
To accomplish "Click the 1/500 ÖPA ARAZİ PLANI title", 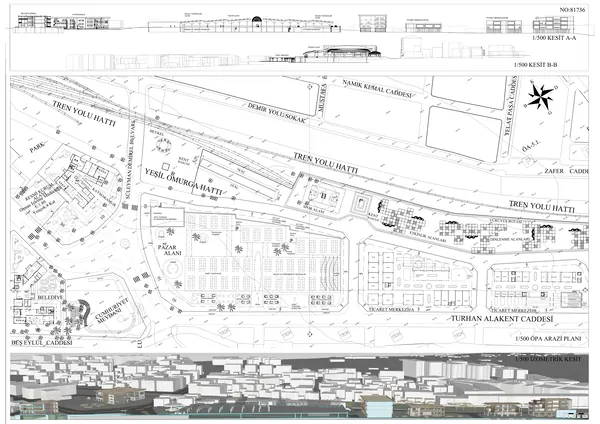I will tap(548, 339).
